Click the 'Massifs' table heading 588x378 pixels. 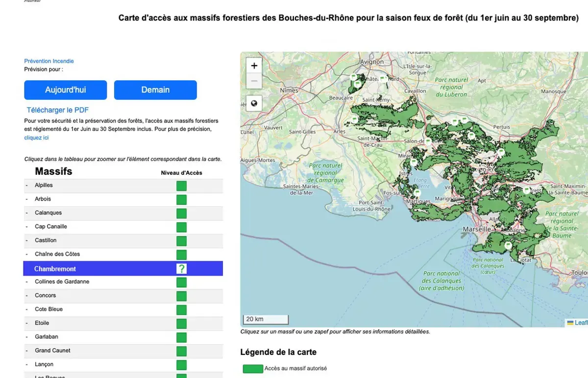coord(53,171)
